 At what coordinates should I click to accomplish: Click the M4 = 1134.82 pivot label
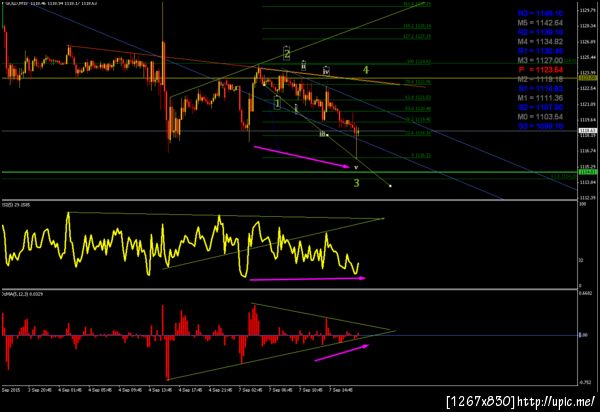(x=540, y=42)
